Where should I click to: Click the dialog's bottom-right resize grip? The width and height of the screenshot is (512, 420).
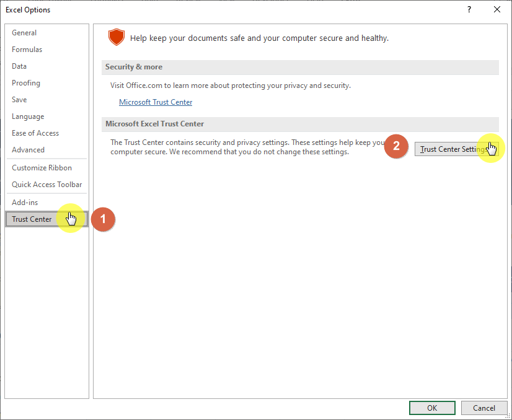(508, 416)
